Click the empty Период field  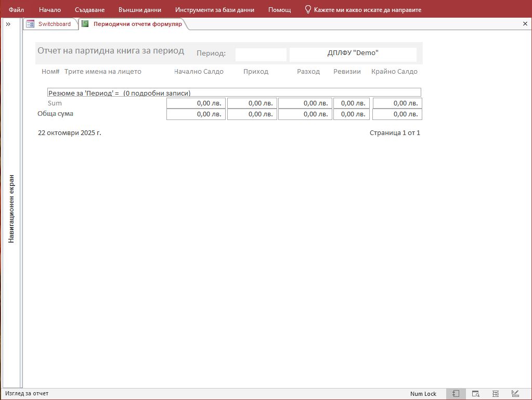click(261, 55)
